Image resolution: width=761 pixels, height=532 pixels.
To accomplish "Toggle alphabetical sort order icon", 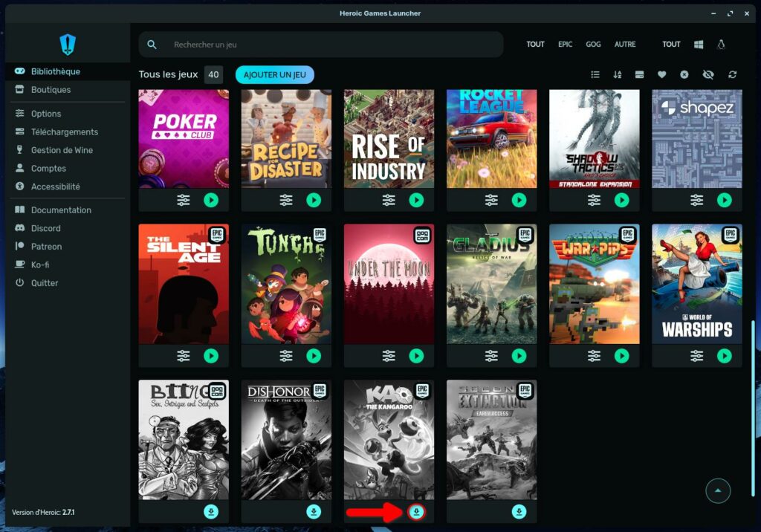I will pos(617,75).
